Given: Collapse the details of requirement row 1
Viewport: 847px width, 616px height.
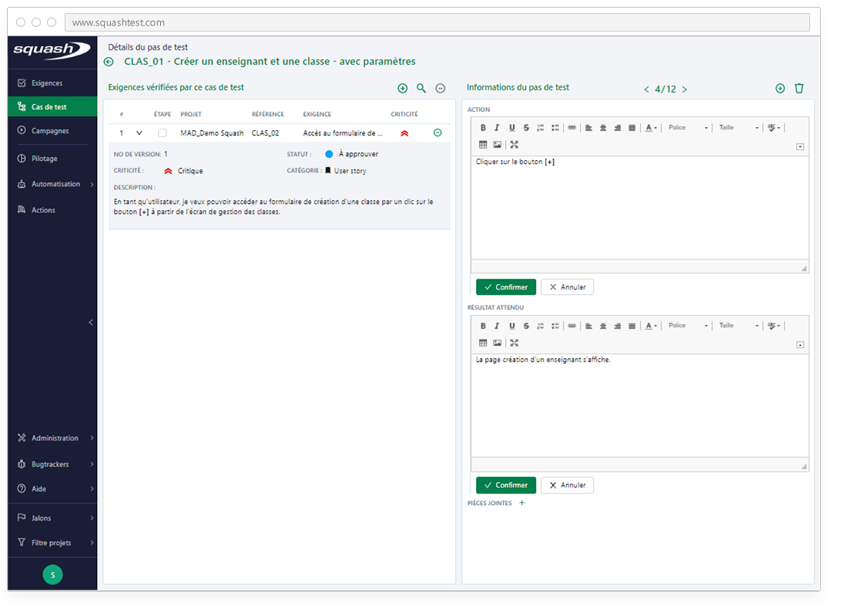Looking at the screenshot, I should click(139, 133).
